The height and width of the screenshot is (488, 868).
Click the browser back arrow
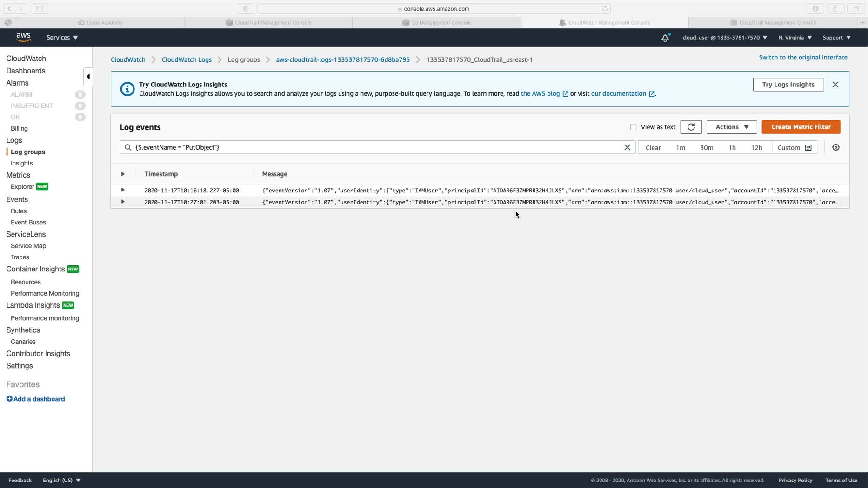9,8
